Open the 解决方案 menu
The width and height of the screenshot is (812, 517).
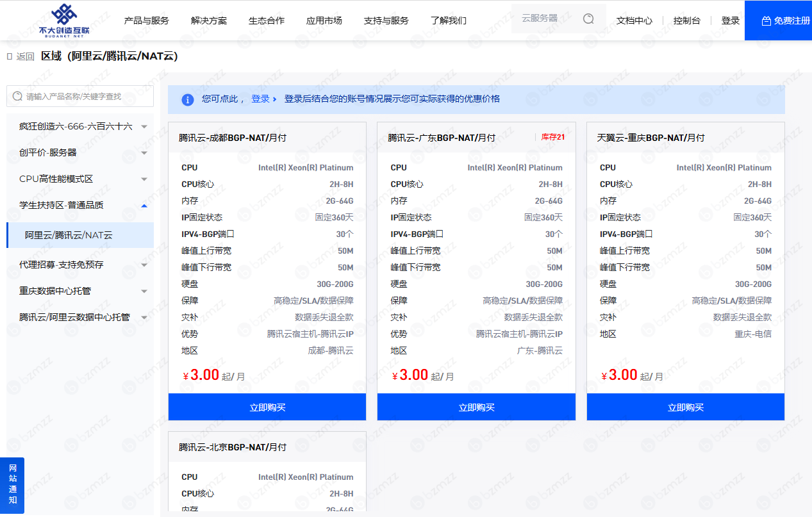click(209, 21)
